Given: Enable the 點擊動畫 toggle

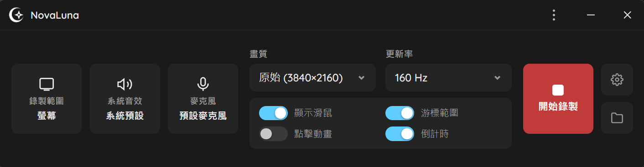Looking at the screenshot, I should (273, 134).
